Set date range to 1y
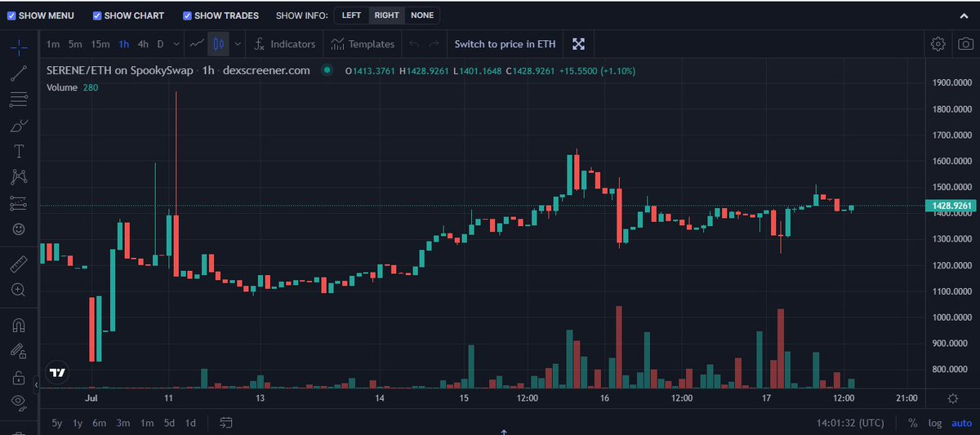Image resolution: width=980 pixels, height=435 pixels. pyautogui.click(x=78, y=423)
